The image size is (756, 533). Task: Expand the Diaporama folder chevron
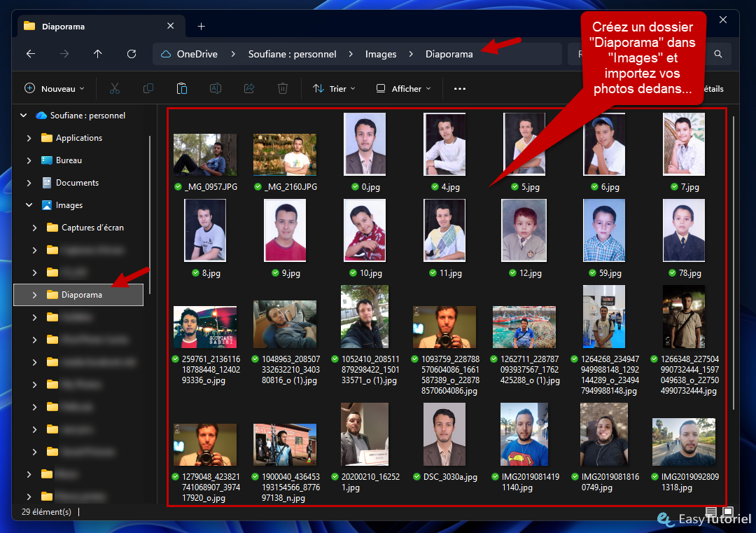tap(35, 295)
